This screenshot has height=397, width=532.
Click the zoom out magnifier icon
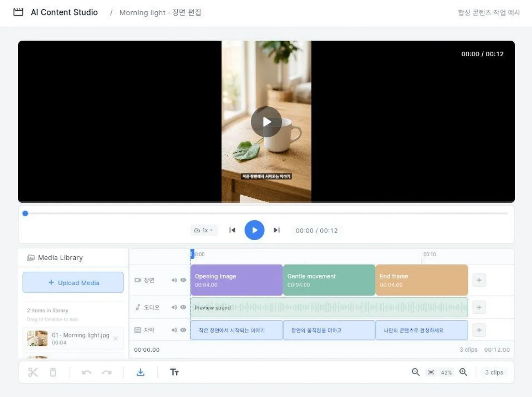click(x=415, y=372)
